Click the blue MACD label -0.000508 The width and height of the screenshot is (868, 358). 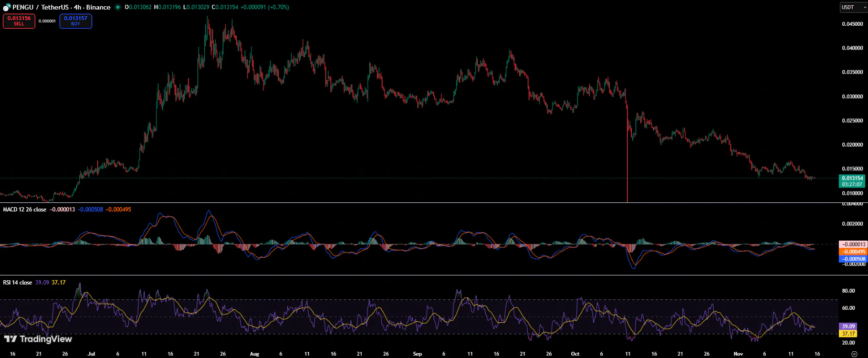pyautogui.click(x=853, y=259)
